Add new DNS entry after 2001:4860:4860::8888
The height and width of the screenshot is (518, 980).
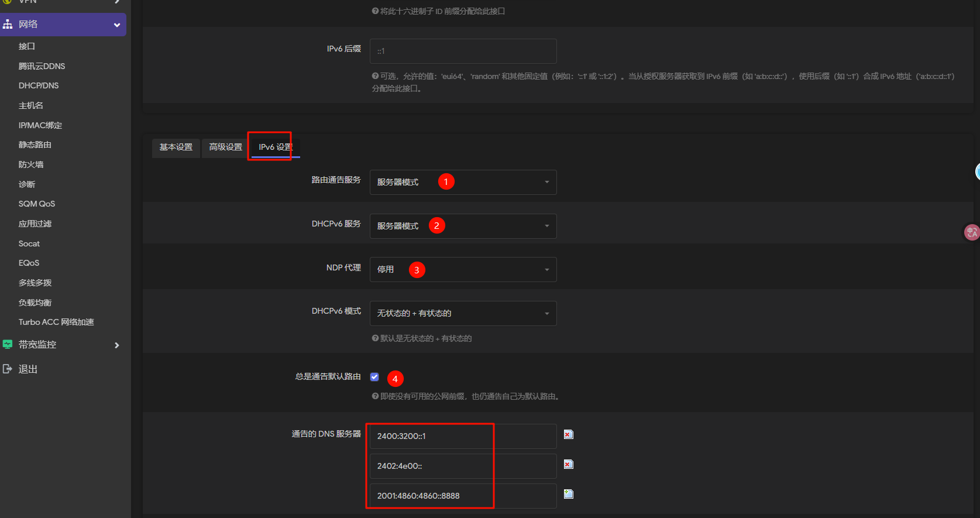pyautogui.click(x=568, y=494)
